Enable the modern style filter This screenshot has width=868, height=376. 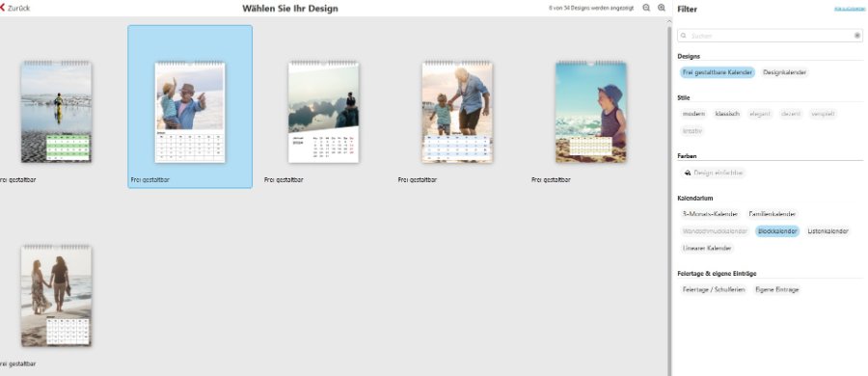click(x=693, y=114)
